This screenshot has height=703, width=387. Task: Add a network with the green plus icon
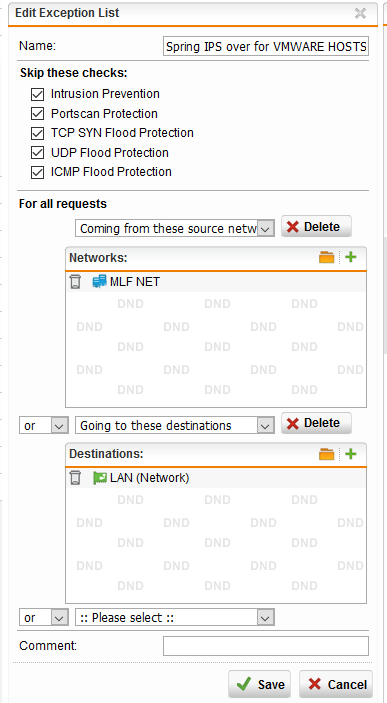point(351,257)
